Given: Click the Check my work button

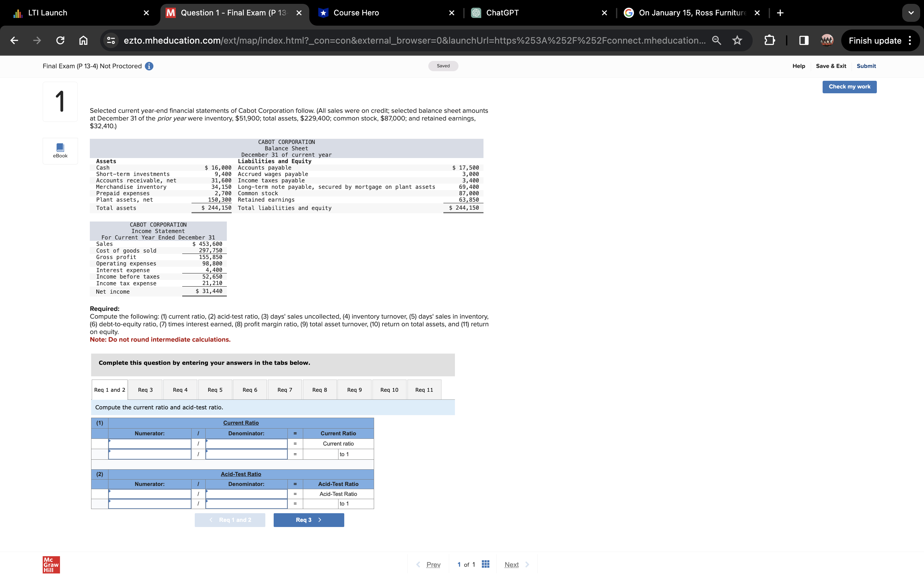Looking at the screenshot, I should tap(849, 87).
